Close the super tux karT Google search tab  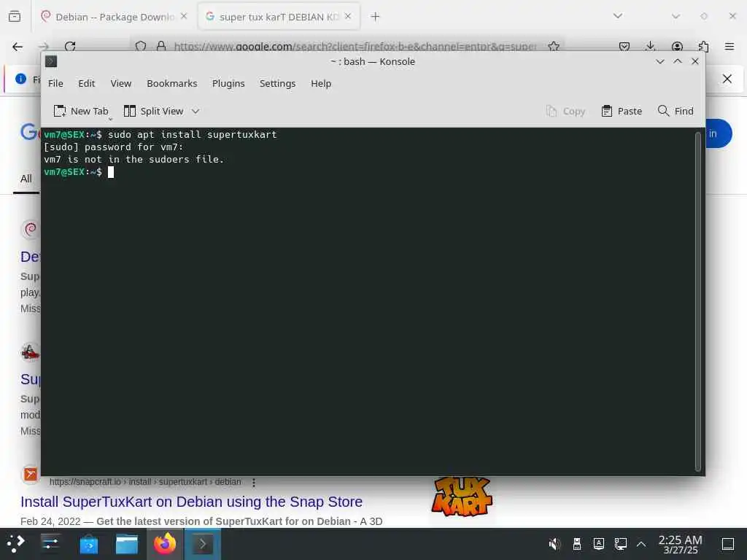348,17
